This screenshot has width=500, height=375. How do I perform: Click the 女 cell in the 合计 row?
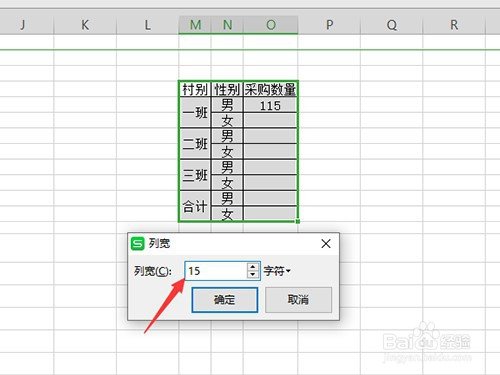227,214
